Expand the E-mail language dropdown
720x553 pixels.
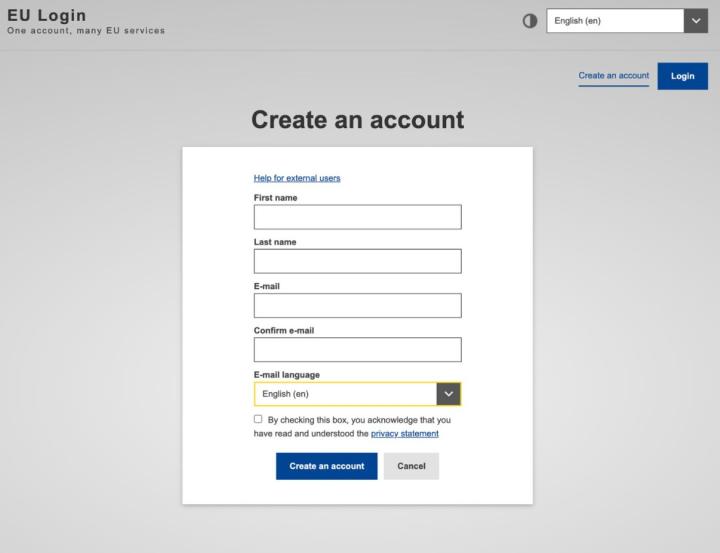[x=358, y=394]
